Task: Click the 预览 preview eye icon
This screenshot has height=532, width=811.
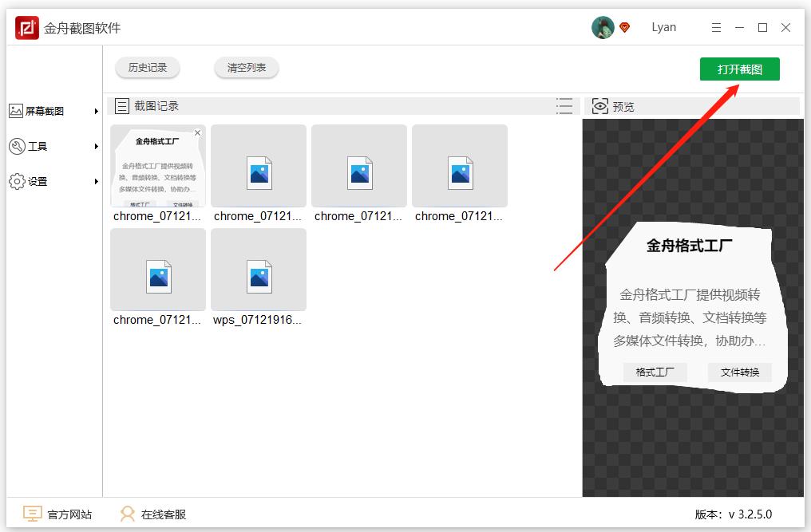Action: pyautogui.click(x=599, y=104)
